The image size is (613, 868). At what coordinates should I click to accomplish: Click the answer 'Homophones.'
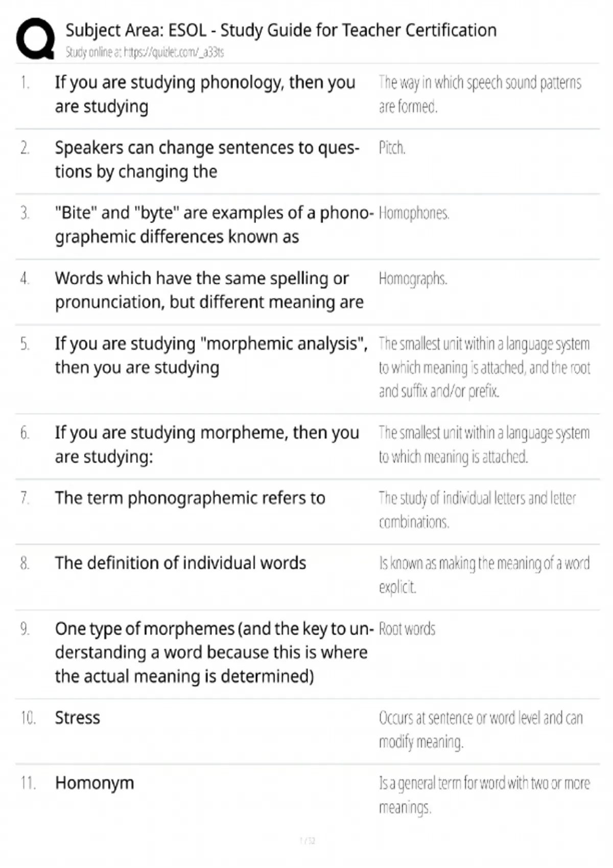(414, 213)
